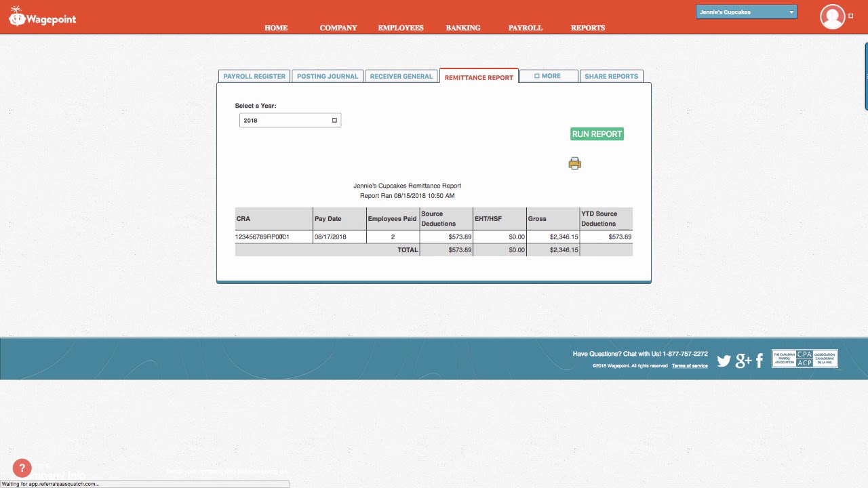
Task: Open the Terms of service link
Action: 690,366
